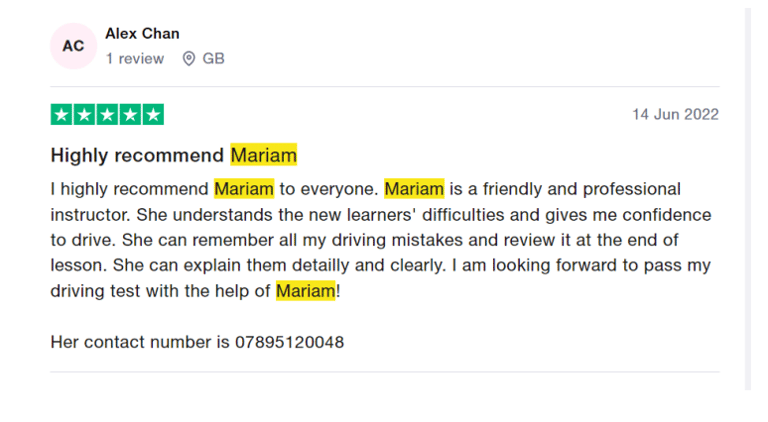Click the first green rating star
Screen dimensions: 768x422
(x=62, y=114)
